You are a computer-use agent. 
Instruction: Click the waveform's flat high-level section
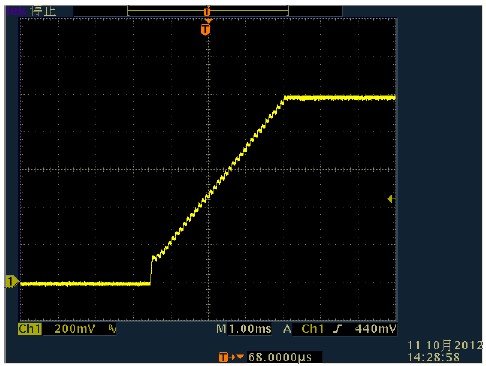click(340, 98)
